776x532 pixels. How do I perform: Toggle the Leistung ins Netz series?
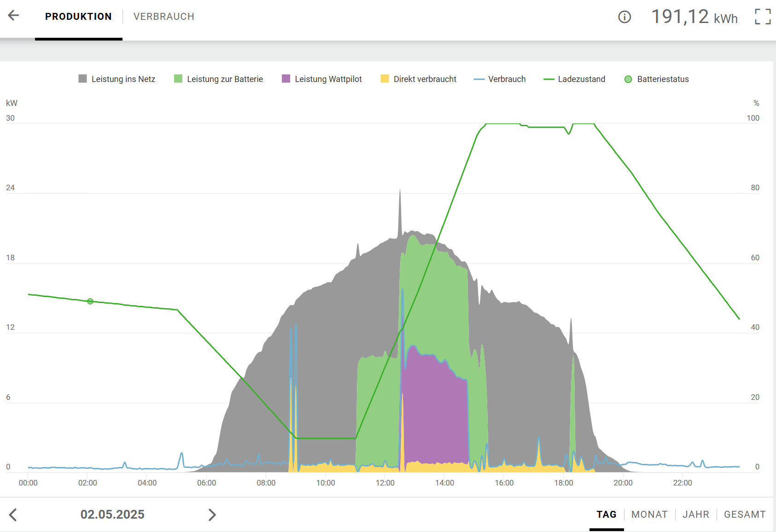[117, 79]
